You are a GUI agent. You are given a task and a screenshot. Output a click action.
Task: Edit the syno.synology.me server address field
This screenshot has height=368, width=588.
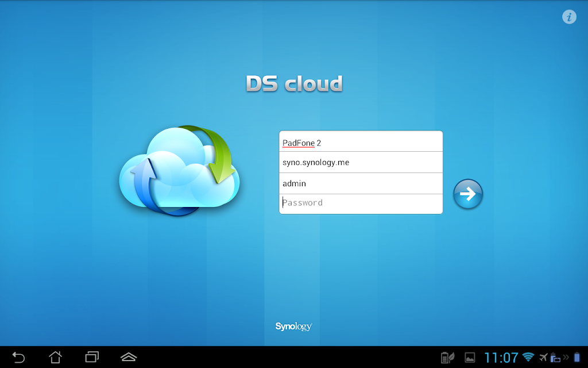click(361, 163)
